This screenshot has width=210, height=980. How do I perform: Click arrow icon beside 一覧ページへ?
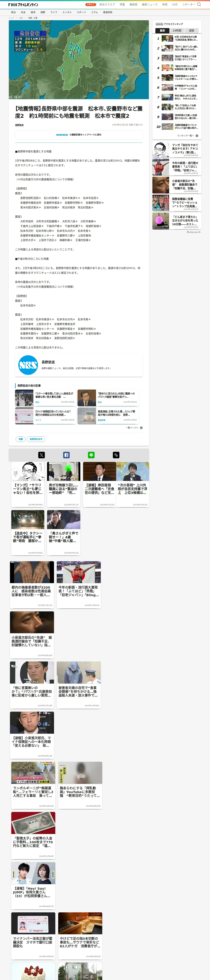pyautogui.click(x=141, y=428)
